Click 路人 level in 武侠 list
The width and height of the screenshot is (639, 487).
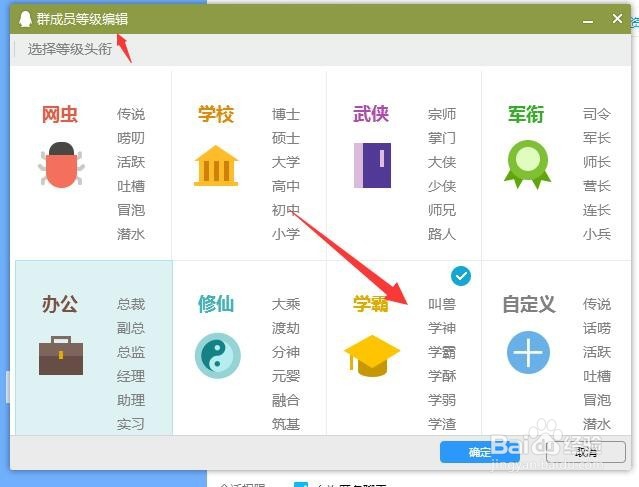442,234
